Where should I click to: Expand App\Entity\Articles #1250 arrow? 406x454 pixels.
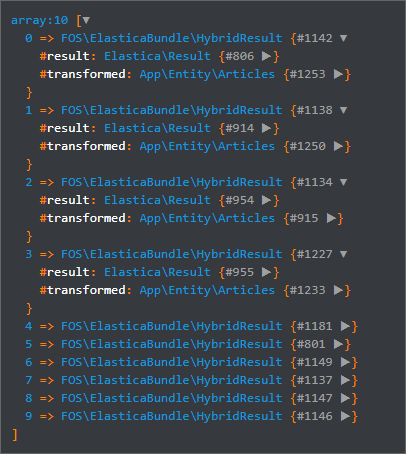coord(338,146)
